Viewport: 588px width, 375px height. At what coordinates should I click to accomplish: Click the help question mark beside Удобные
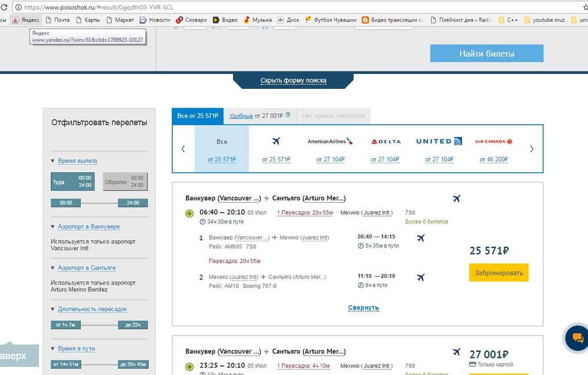coord(288,115)
